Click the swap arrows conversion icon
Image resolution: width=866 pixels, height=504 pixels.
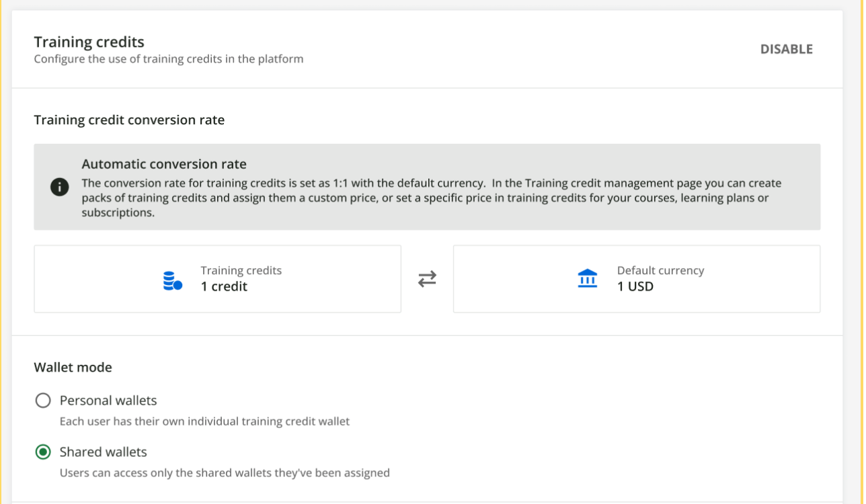[x=427, y=279]
